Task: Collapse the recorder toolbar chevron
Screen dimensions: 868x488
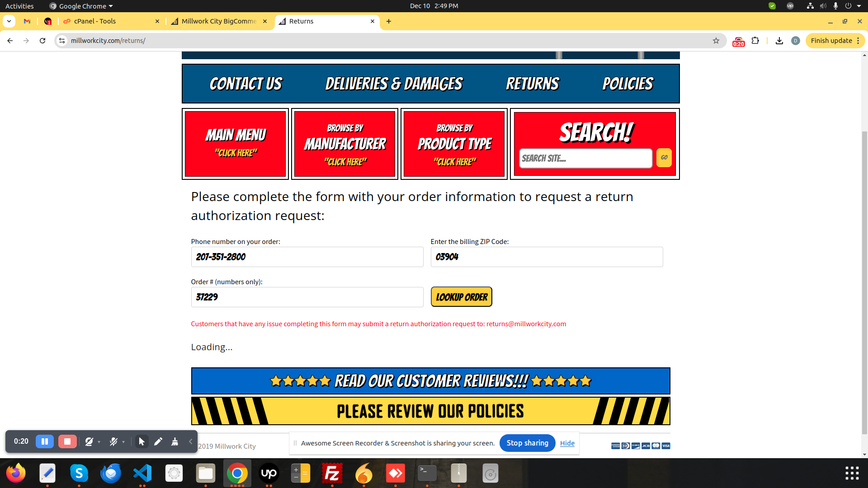Action: pos(190,441)
